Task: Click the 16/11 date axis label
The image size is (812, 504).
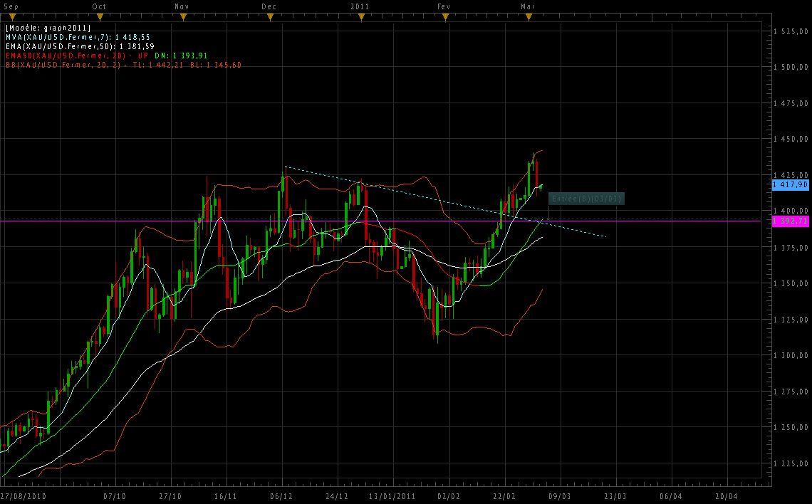Action: [x=226, y=497]
